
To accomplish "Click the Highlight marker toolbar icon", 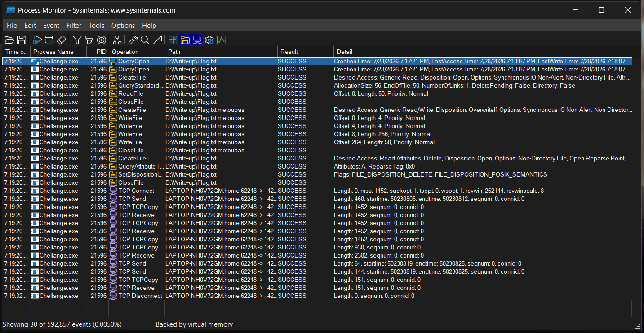I will tap(89, 40).
